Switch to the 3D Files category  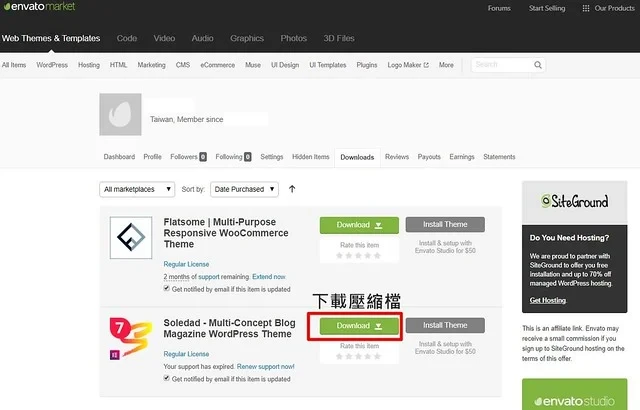coord(339,38)
